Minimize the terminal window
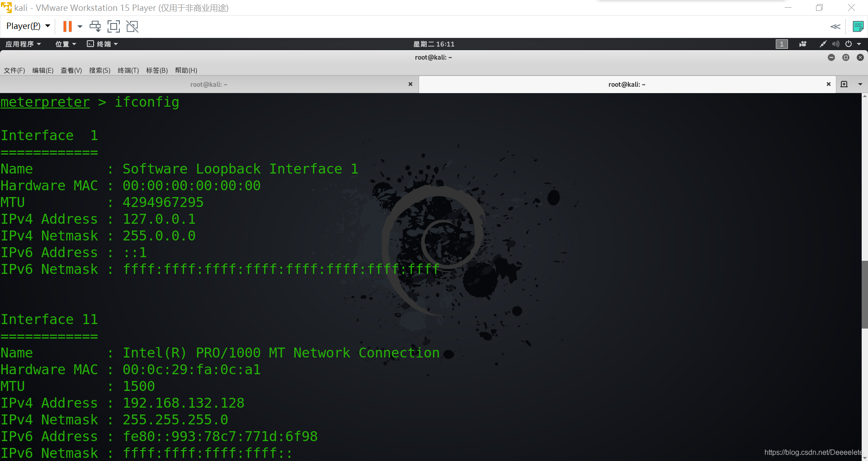The image size is (868, 461). click(x=831, y=57)
